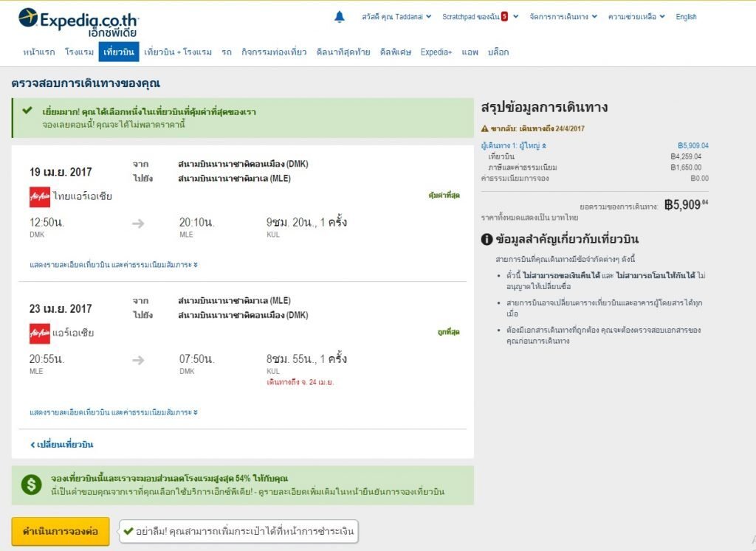Open the ความช่วยเหลือ help dropdown
This screenshot has height=551, width=756.
(x=636, y=16)
